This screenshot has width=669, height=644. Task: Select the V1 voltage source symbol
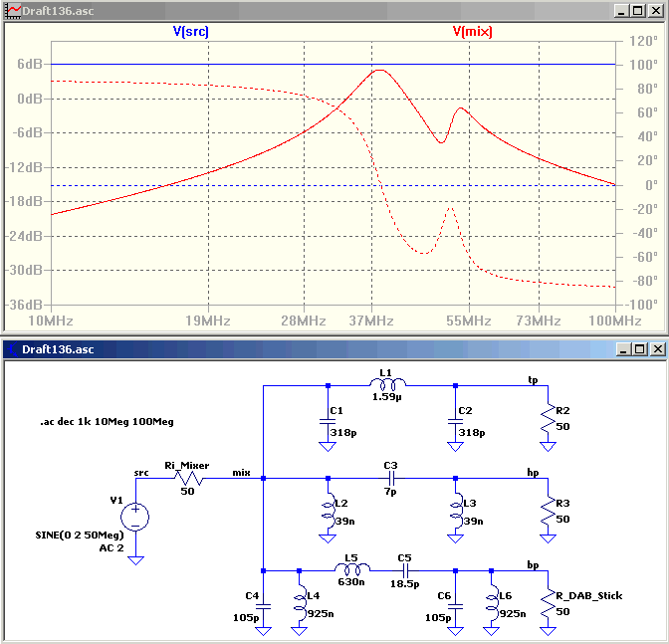tap(135, 517)
